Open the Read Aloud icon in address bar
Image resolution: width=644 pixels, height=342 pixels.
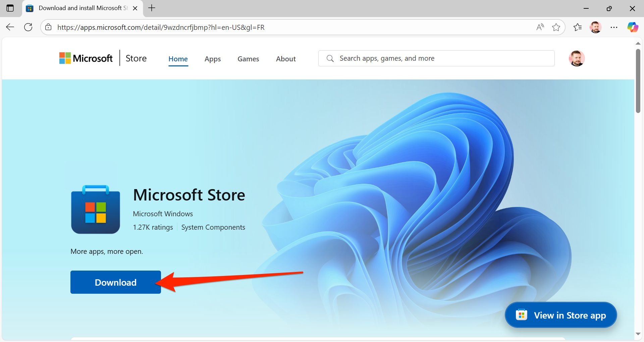point(540,27)
